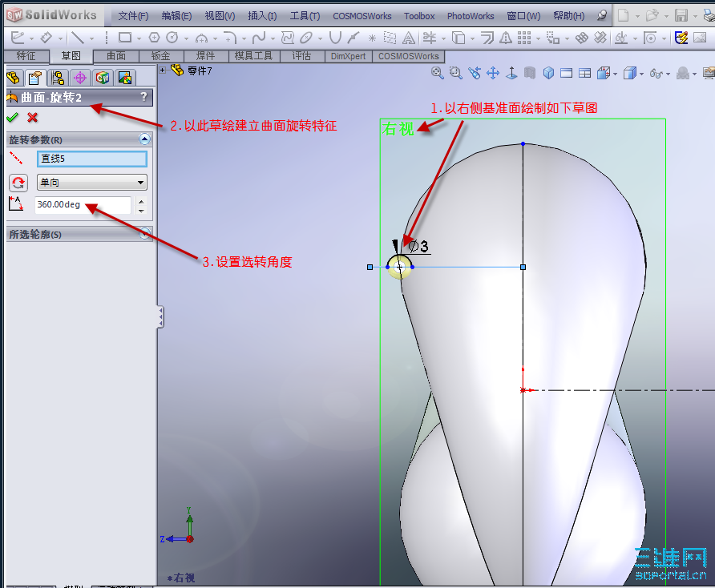Select the Line sketch tool
Viewport: 715px width, 588px height.
click(78, 38)
